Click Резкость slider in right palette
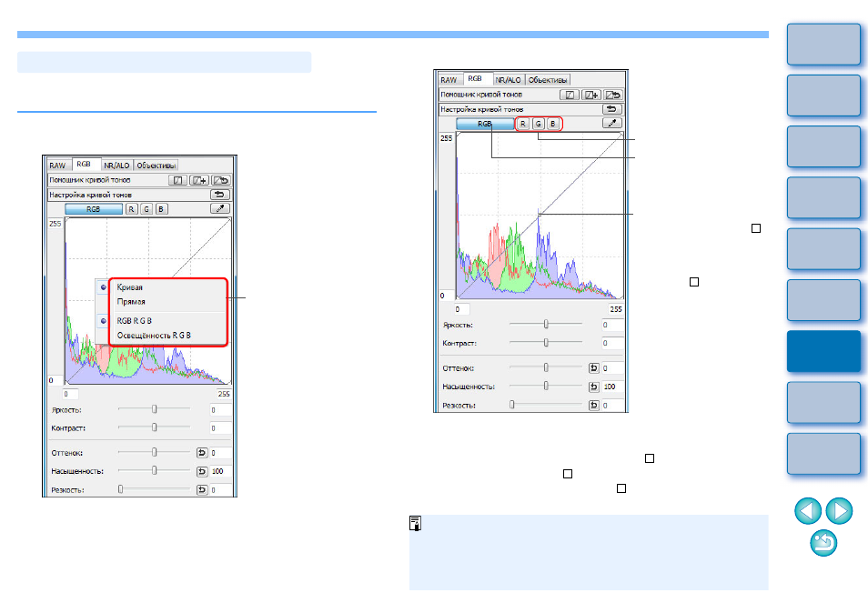This screenshot has height=613, width=868. pyautogui.click(x=546, y=405)
